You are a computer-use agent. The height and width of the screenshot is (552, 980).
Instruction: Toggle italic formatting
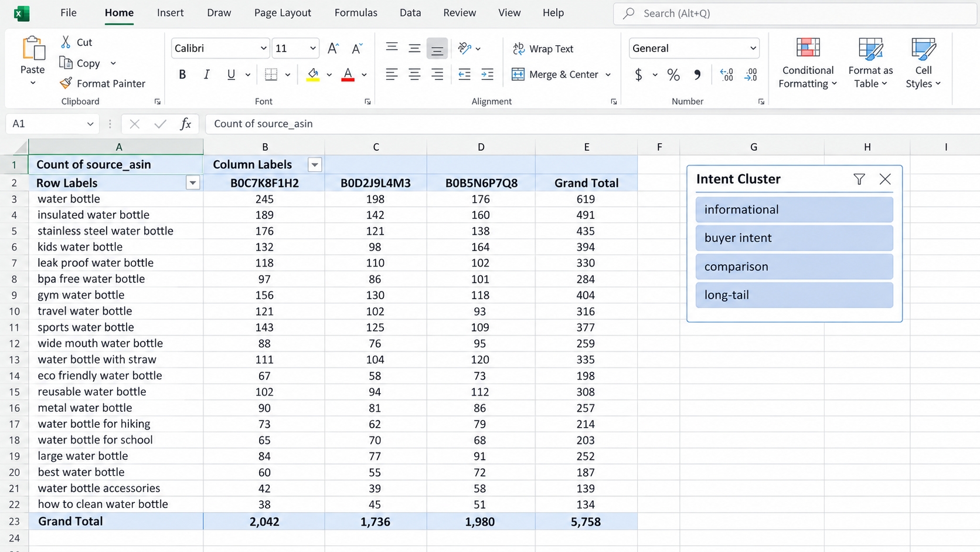(206, 74)
